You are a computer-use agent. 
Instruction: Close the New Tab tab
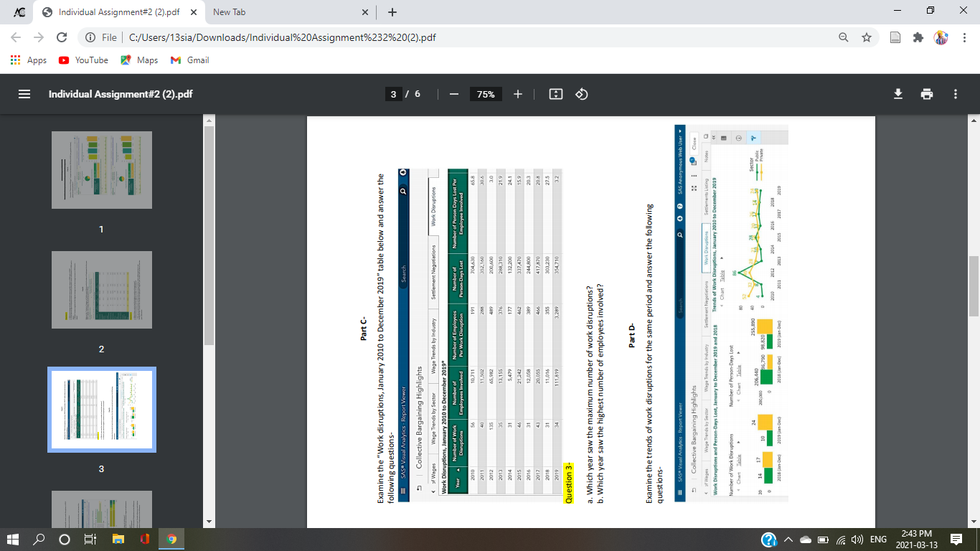pos(365,12)
